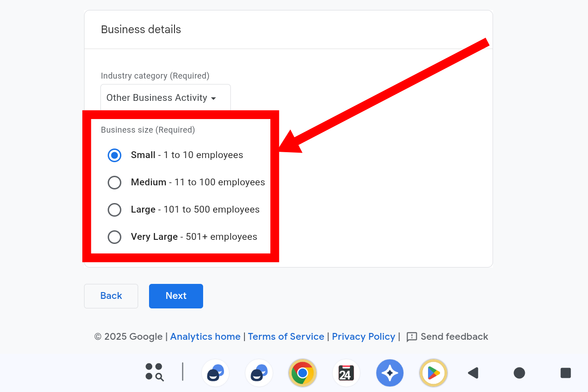The width and height of the screenshot is (588, 392).
Task: Open the Terms of Service link
Action: [x=286, y=337]
